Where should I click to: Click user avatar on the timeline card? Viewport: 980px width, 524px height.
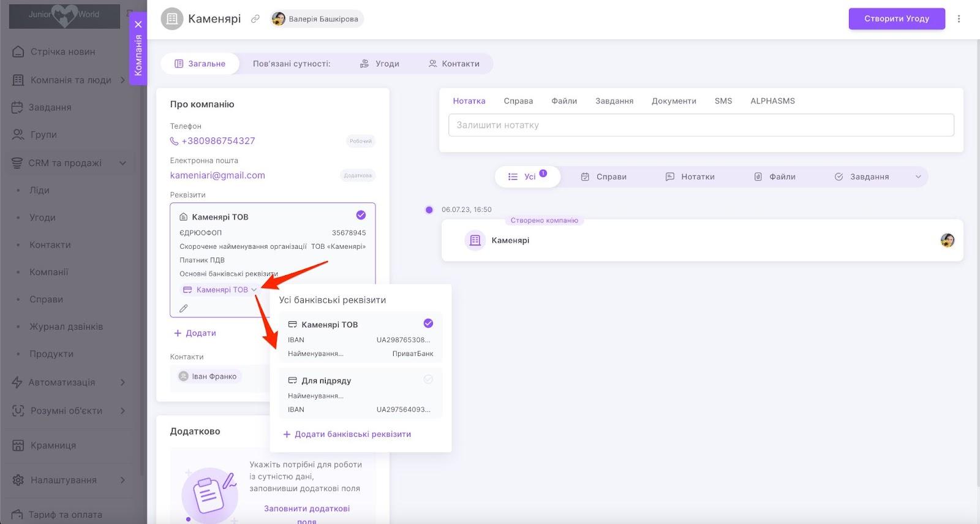(947, 240)
